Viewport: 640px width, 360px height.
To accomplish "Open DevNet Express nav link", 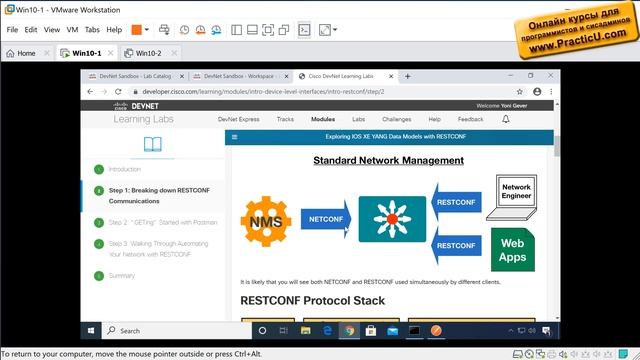I will coord(239,119).
